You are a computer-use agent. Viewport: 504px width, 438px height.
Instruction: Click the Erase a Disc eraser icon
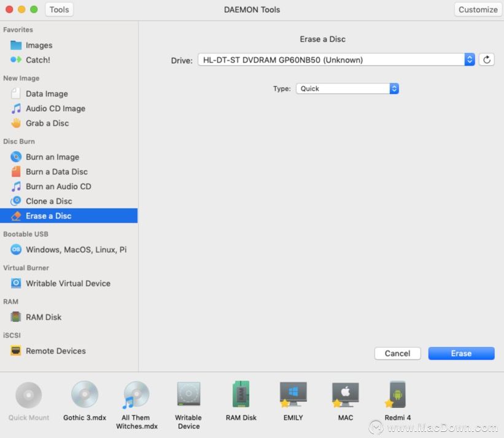(16, 216)
